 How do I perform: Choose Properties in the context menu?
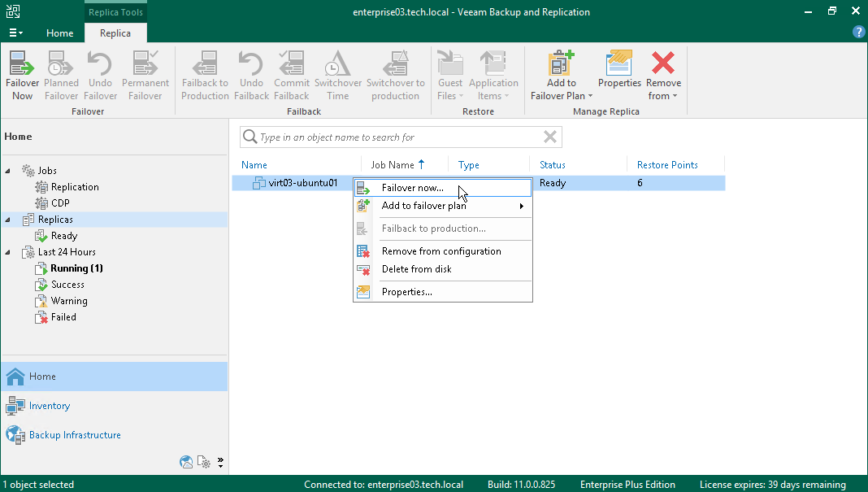tap(443, 292)
